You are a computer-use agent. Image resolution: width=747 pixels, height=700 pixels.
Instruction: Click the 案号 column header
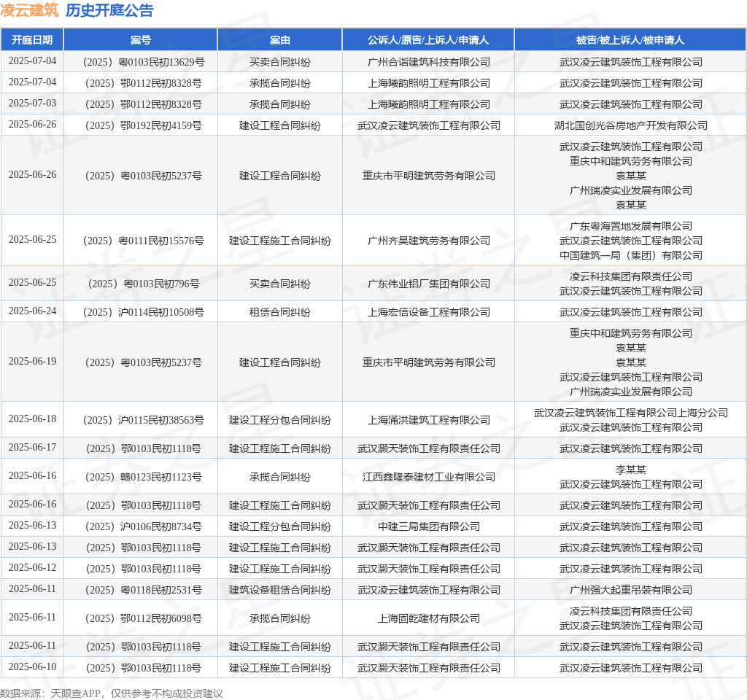(x=141, y=40)
